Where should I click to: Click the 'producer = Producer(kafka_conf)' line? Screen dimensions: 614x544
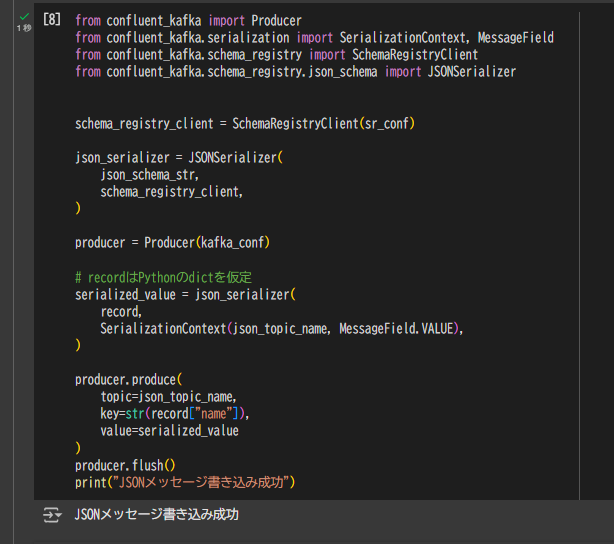pos(172,243)
